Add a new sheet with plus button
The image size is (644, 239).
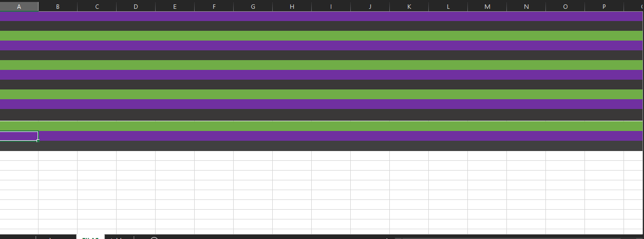(x=154, y=238)
